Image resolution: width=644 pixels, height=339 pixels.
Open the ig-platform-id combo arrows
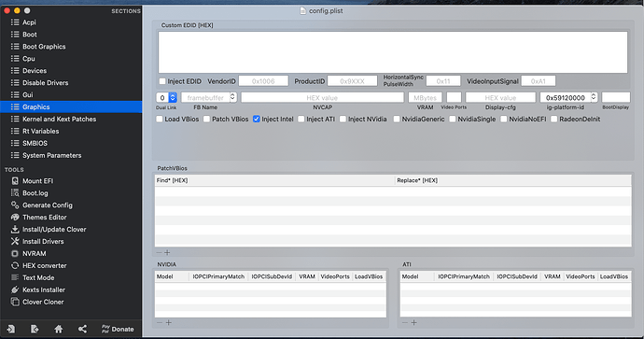(594, 97)
